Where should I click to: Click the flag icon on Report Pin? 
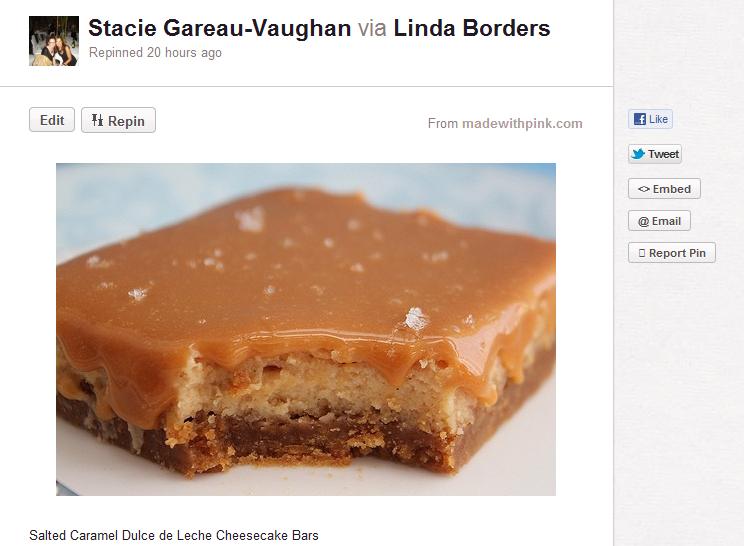(x=642, y=253)
